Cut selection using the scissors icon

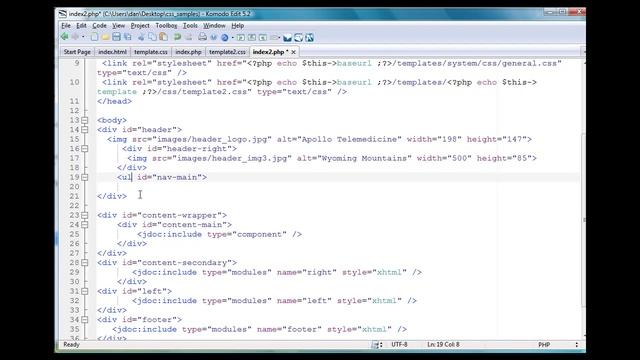tap(141, 37)
